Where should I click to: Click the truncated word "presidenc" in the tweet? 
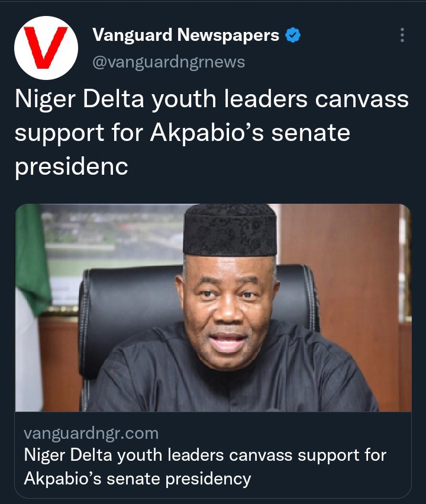click(x=72, y=167)
